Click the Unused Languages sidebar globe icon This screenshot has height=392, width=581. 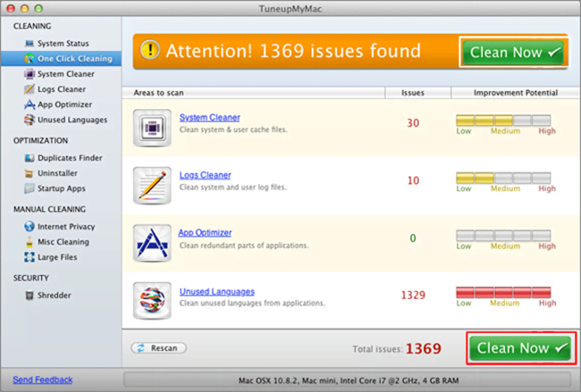point(29,120)
